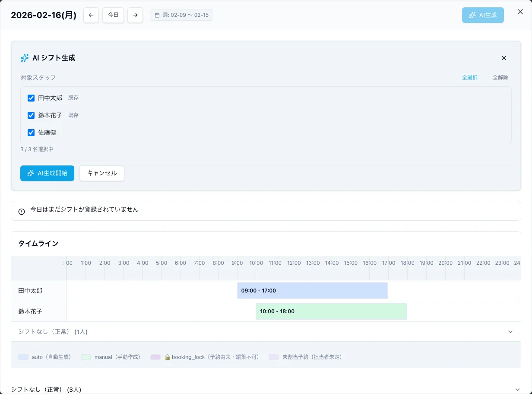Click sparkle icon in AI シフト生成 header
Image resolution: width=532 pixels, height=394 pixels.
25,58
